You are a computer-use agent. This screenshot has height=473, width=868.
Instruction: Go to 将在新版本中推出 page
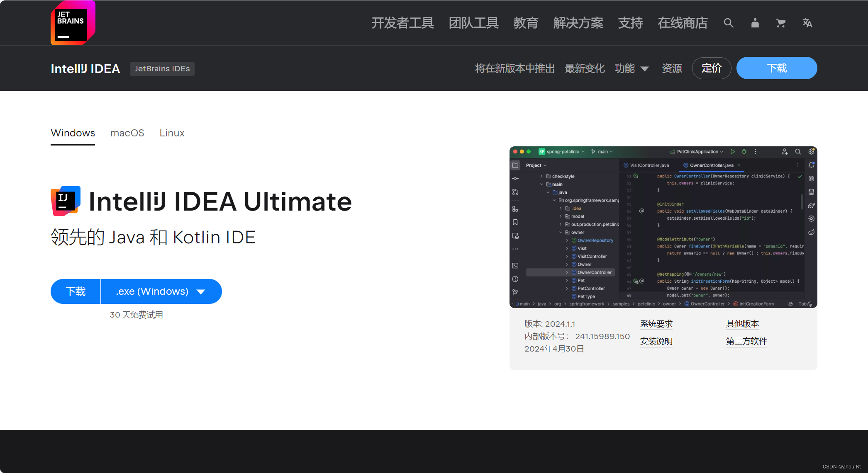pos(514,68)
